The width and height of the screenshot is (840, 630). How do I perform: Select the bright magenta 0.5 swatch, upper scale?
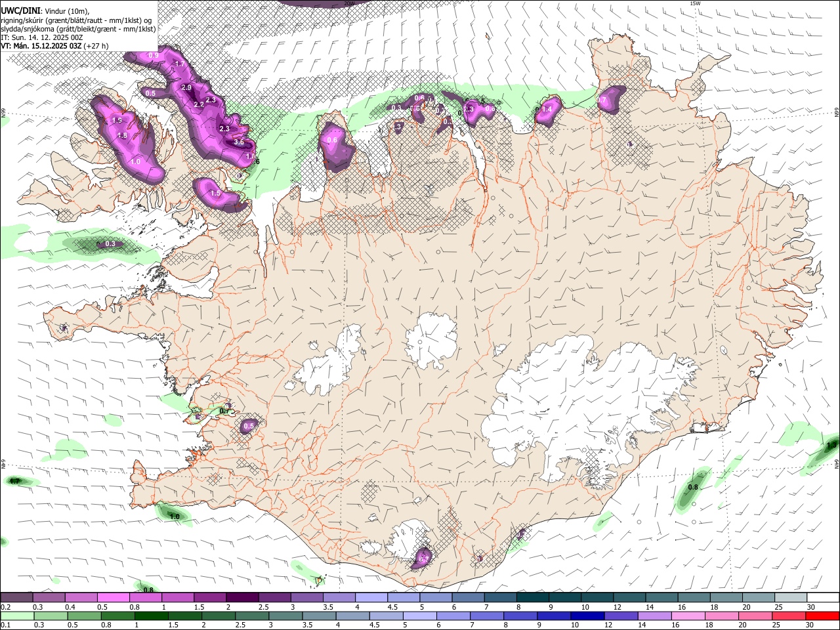click(x=113, y=598)
